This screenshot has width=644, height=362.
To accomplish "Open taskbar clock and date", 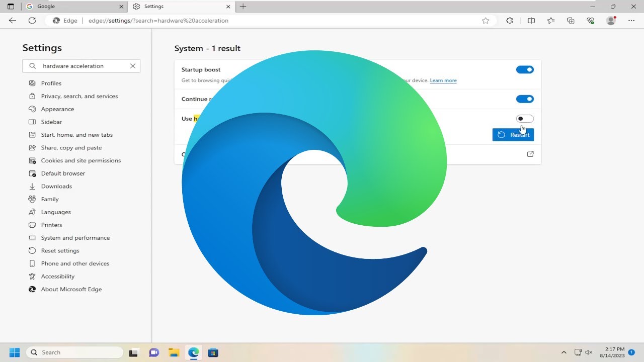I will 612,352.
